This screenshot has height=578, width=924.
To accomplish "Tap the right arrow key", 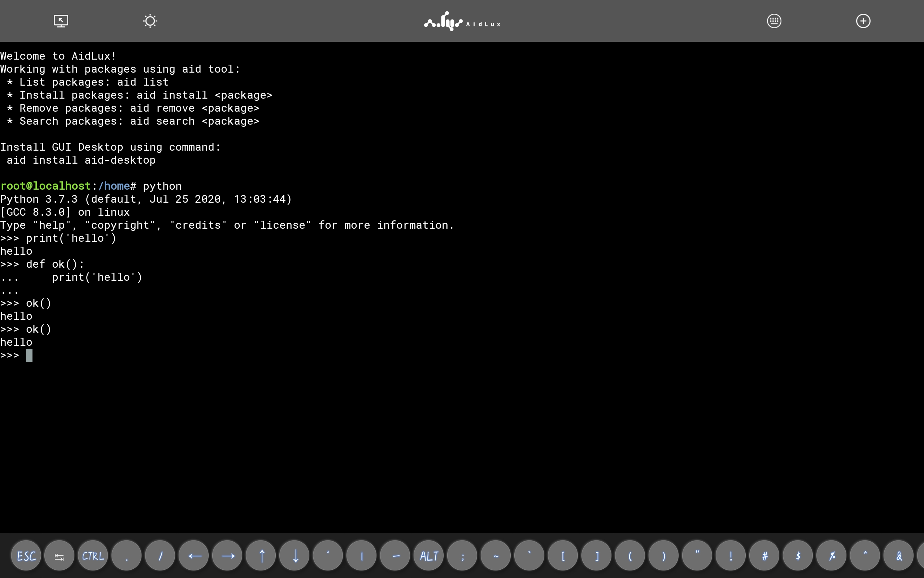I will [x=227, y=556].
